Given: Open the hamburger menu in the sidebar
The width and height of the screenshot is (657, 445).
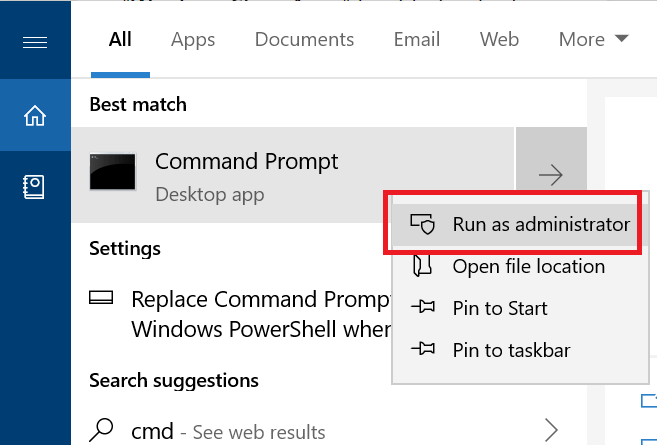Looking at the screenshot, I should pos(35,42).
